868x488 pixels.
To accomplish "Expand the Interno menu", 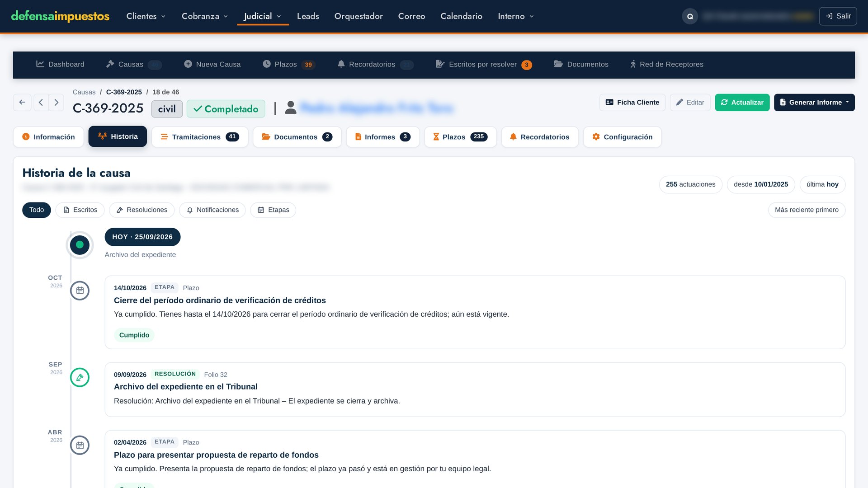I will pos(516,16).
